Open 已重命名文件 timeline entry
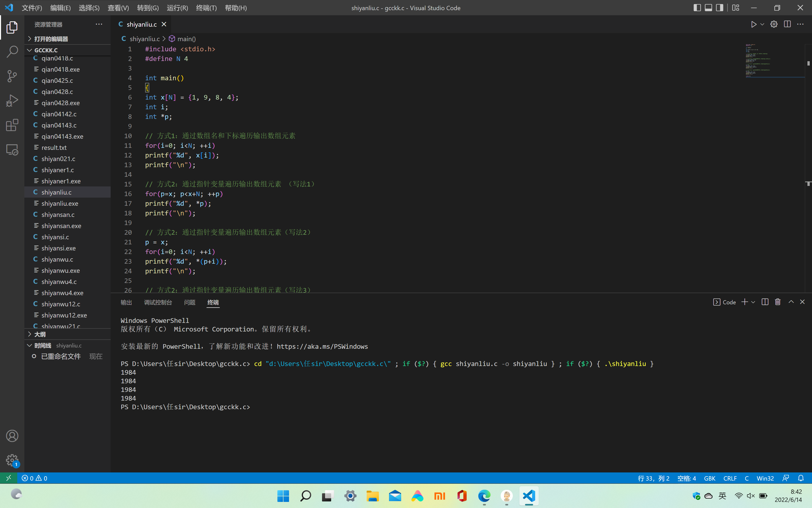This screenshot has width=812, height=508. tap(67, 356)
